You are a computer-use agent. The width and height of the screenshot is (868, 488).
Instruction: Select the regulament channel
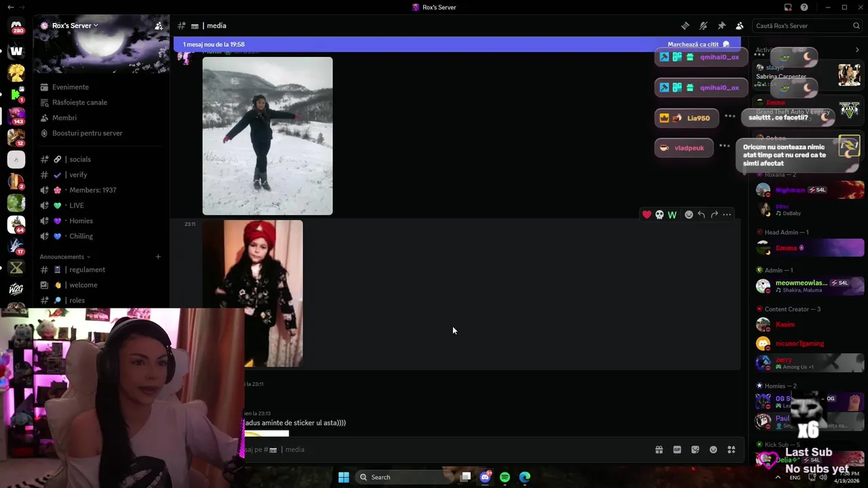click(102, 270)
